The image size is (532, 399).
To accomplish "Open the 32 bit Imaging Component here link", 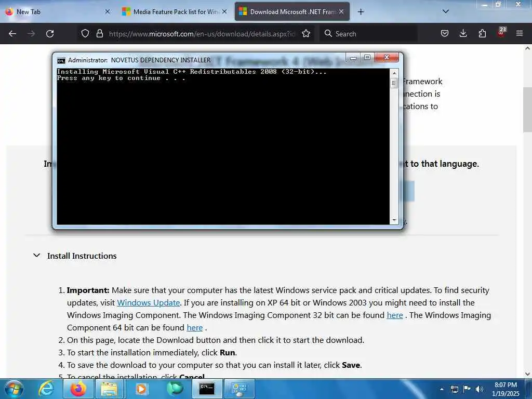I will pyautogui.click(x=395, y=315).
